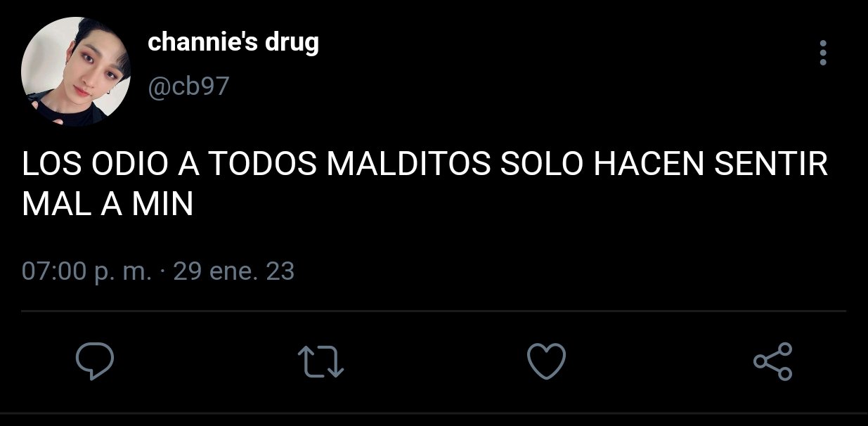Toggle the heart to favorite the tweet
Screen dimensions: 868x426
click(546, 361)
